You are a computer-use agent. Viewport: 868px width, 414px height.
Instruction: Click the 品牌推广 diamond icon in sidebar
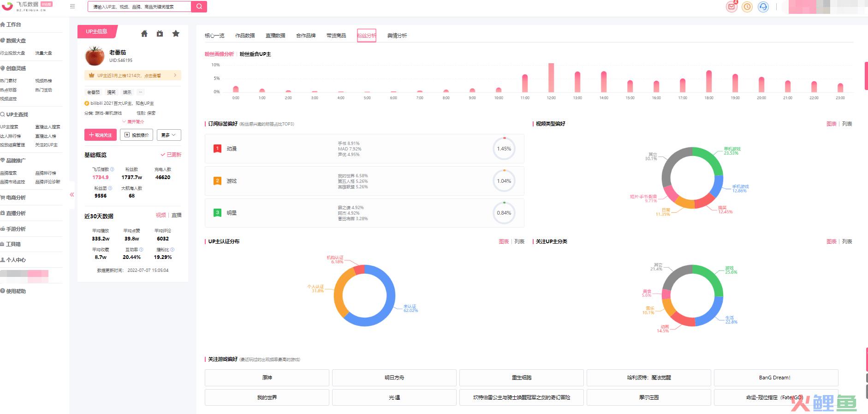[3, 161]
